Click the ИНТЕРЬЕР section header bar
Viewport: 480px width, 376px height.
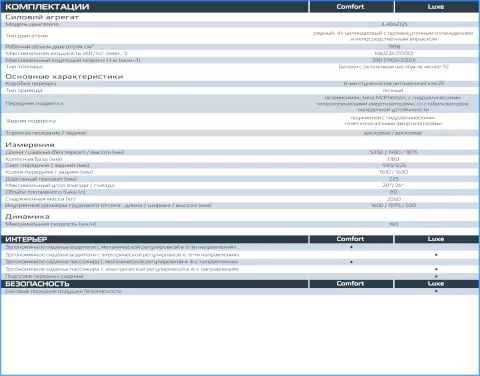pyautogui.click(x=155, y=239)
